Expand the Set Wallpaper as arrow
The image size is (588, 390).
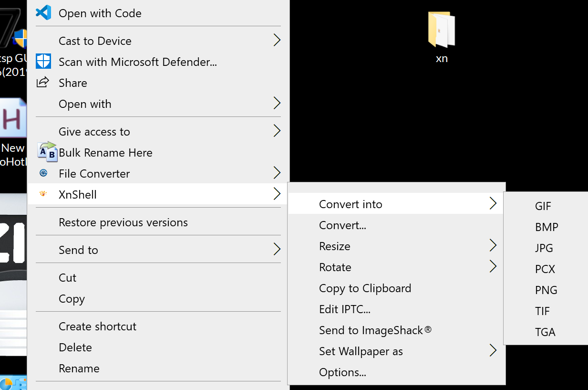click(493, 351)
